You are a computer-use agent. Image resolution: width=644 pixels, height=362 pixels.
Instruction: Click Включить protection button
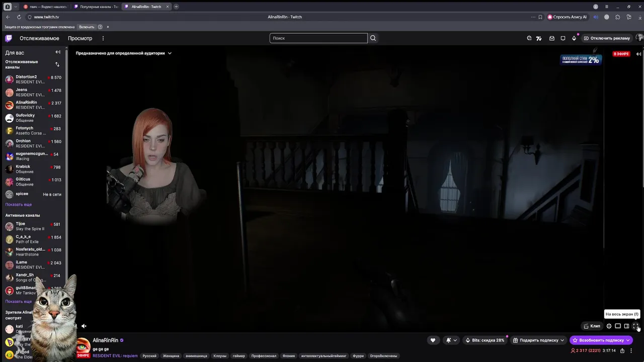pos(87,27)
